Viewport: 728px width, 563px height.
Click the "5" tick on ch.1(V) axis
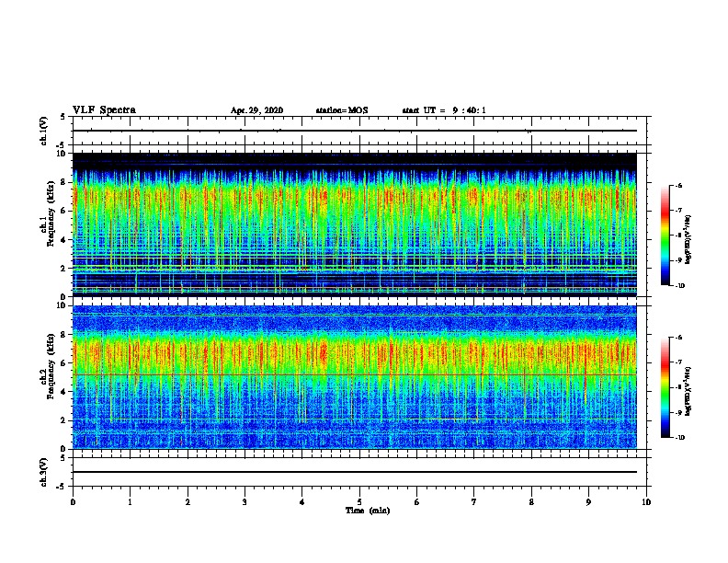[x=63, y=117]
